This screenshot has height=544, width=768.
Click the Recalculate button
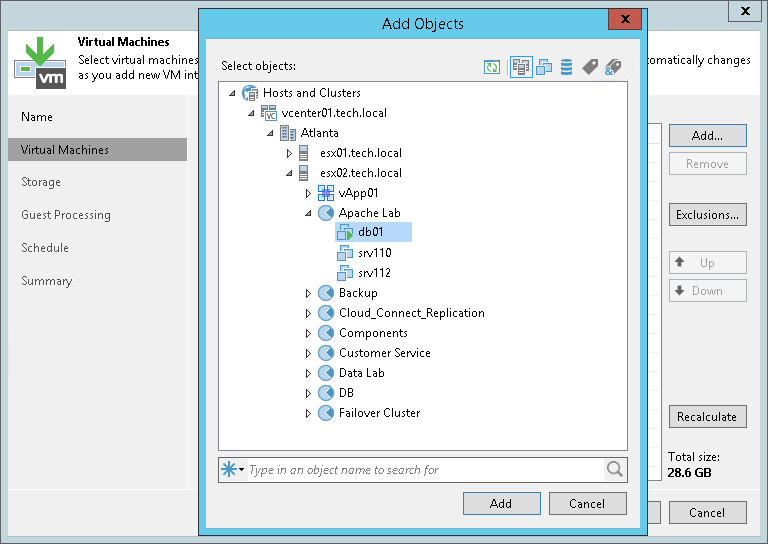pyautogui.click(x=707, y=417)
